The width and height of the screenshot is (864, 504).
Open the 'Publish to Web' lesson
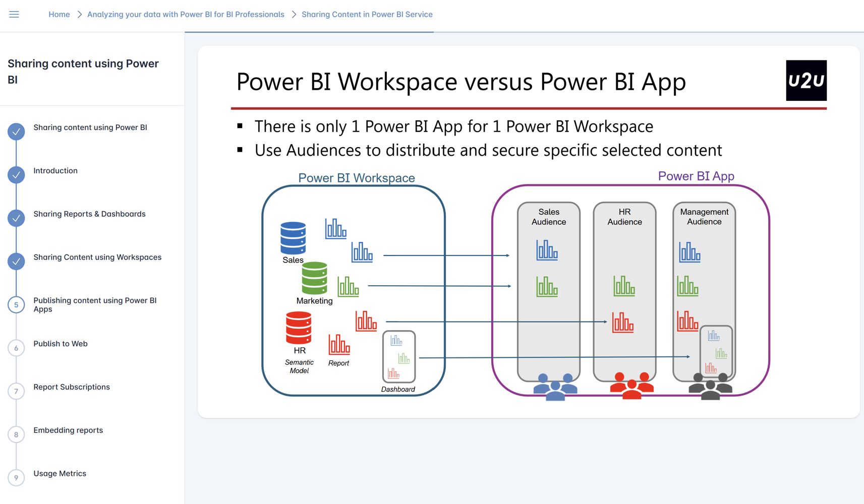(61, 344)
